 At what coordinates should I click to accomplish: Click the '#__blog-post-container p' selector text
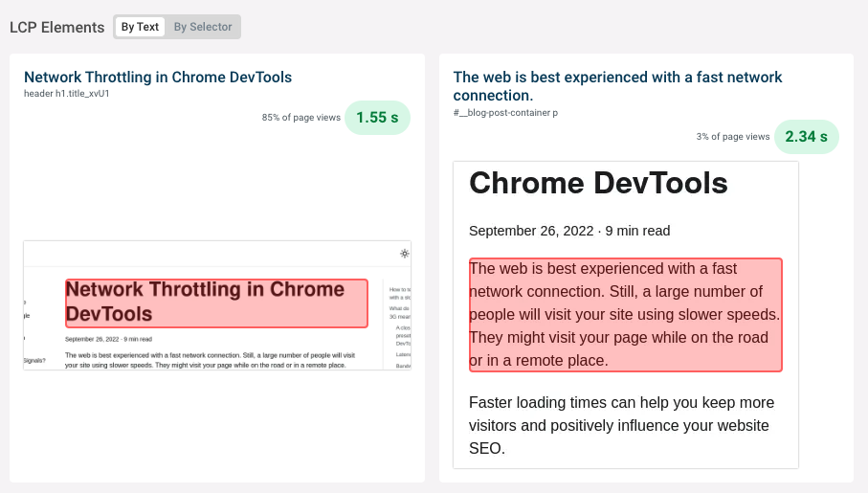click(x=505, y=112)
